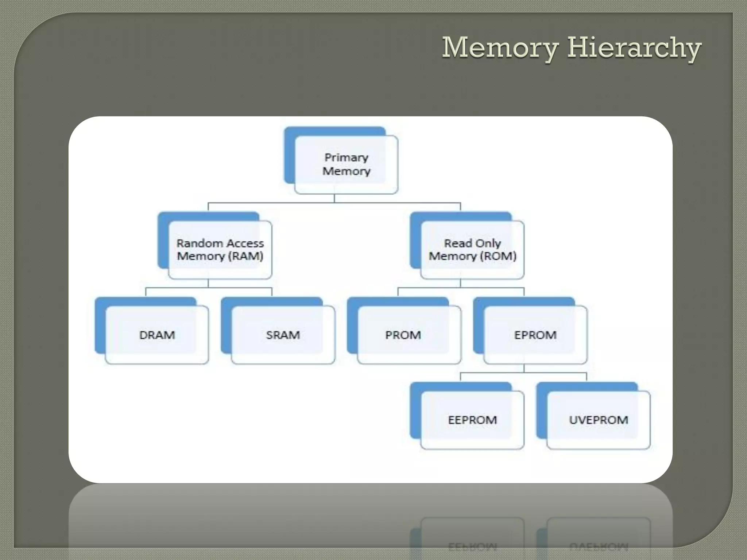Click the Memory Hierarchy slide title
The image size is (747, 560).
pyautogui.click(x=571, y=48)
